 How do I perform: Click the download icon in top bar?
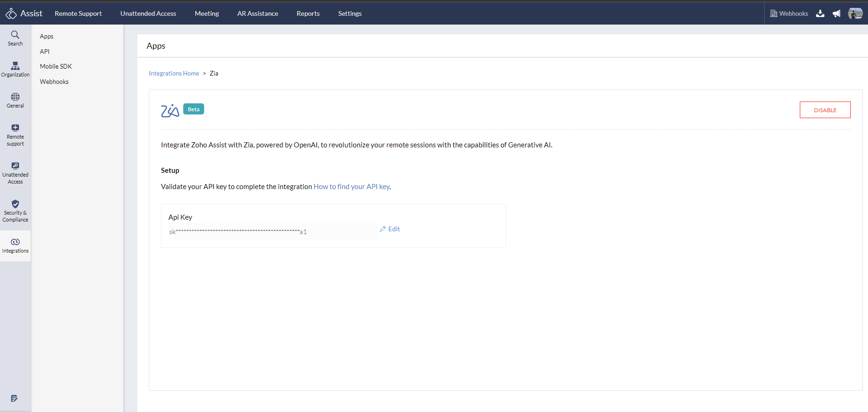tap(820, 13)
